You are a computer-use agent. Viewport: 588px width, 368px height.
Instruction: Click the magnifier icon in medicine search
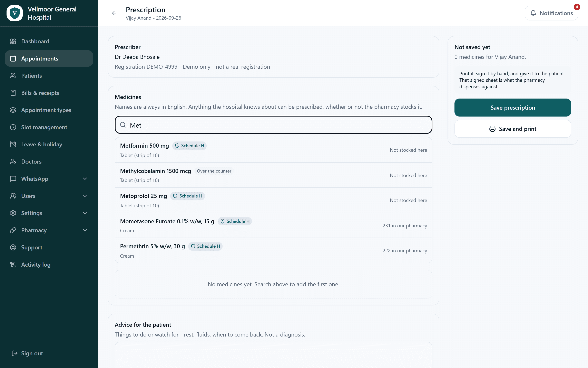coord(123,125)
